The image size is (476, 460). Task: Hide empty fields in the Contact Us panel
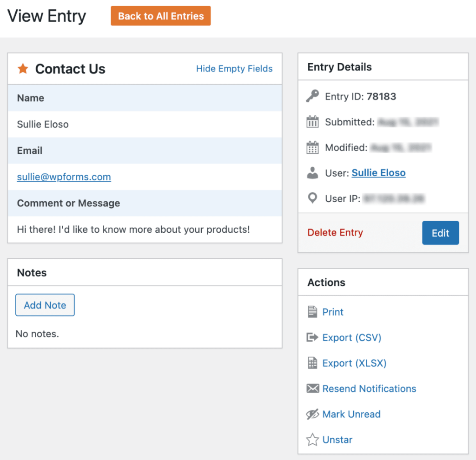coord(234,69)
